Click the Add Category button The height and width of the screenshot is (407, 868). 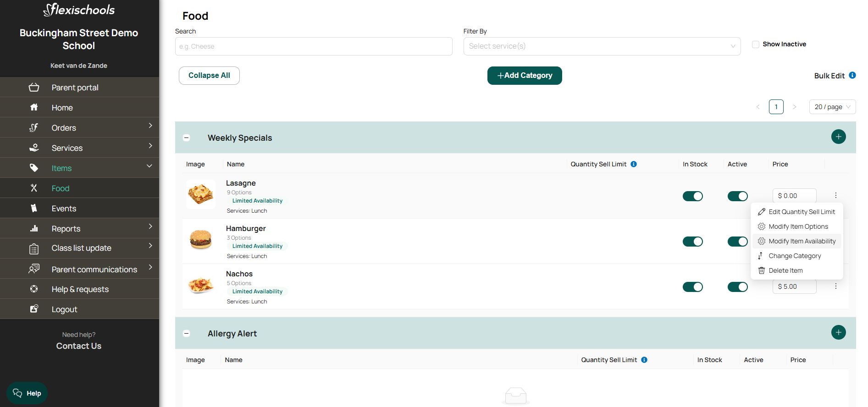(x=525, y=76)
